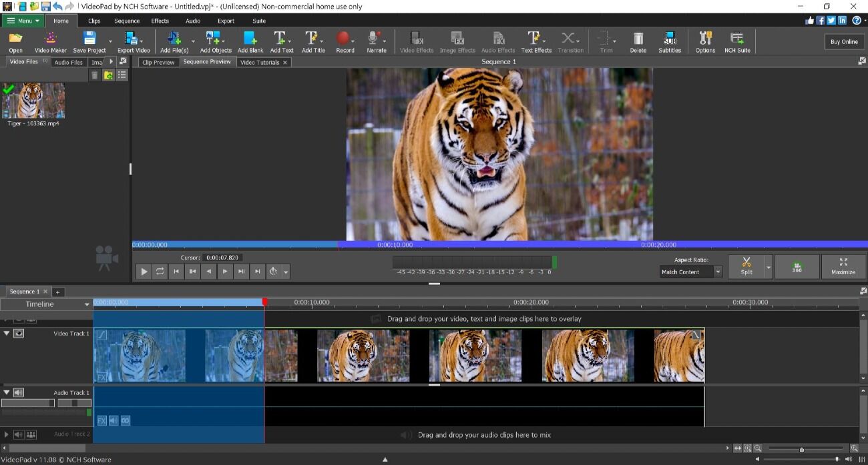Select the Record tool

344,41
